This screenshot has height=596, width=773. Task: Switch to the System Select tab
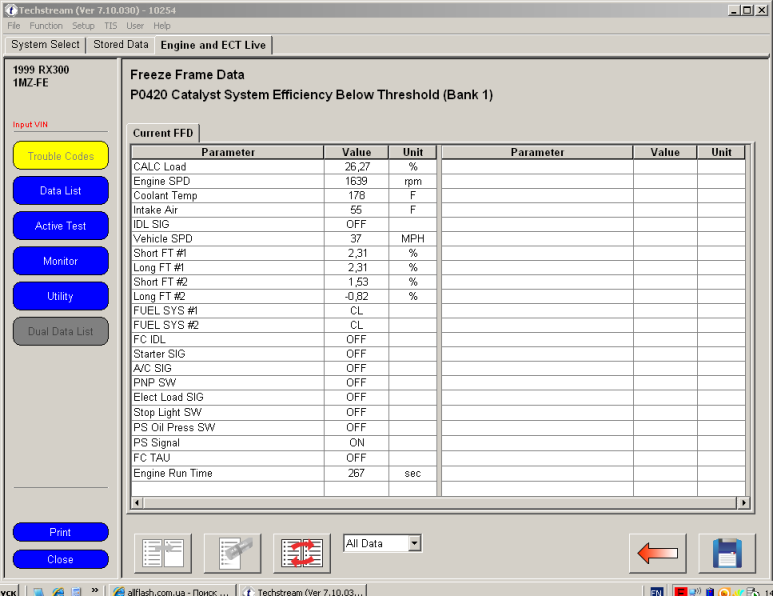[x=45, y=45]
